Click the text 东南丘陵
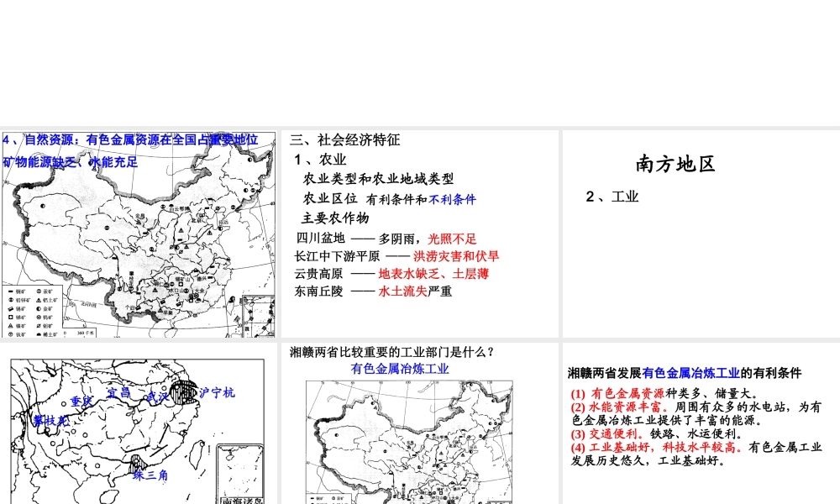 pyautogui.click(x=318, y=291)
